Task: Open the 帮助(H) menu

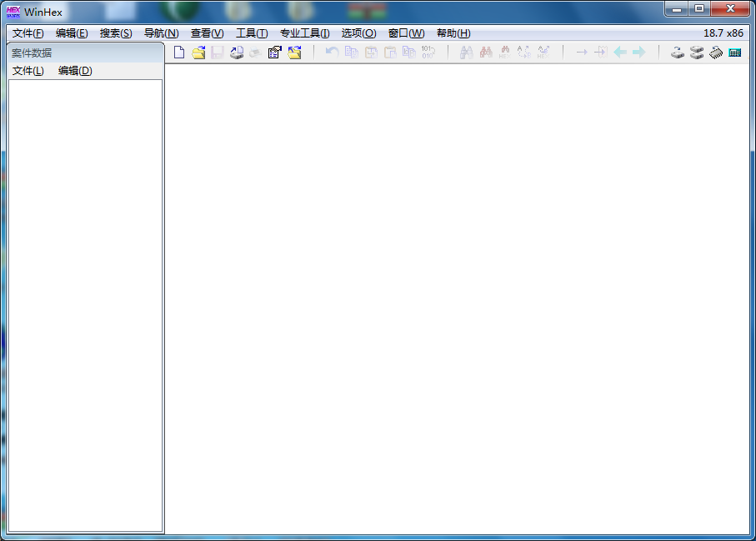Action: (x=453, y=33)
